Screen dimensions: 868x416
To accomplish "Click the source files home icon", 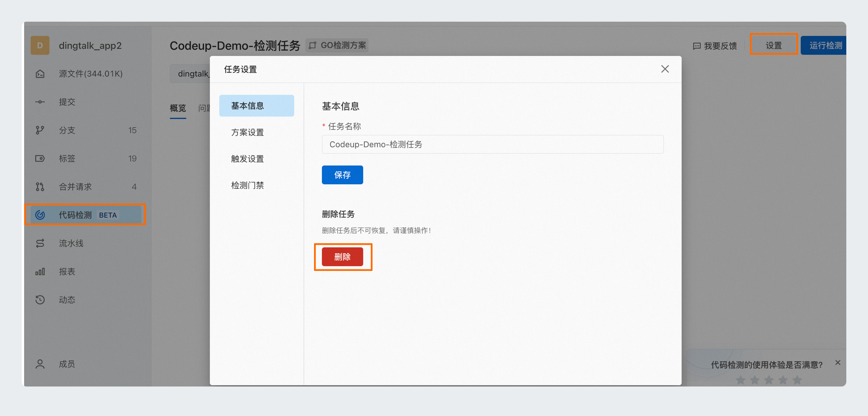I will [x=40, y=74].
